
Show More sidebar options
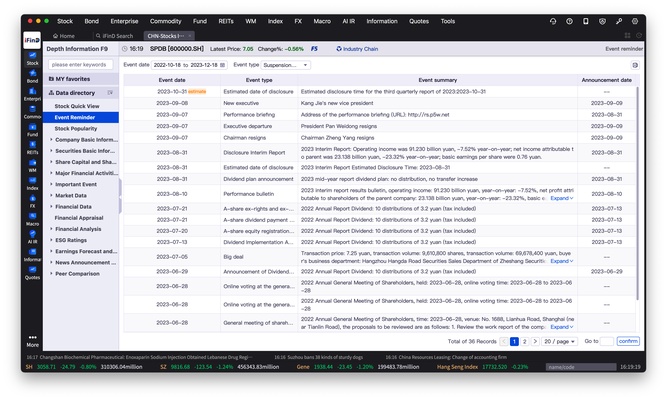pyautogui.click(x=32, y=341)
